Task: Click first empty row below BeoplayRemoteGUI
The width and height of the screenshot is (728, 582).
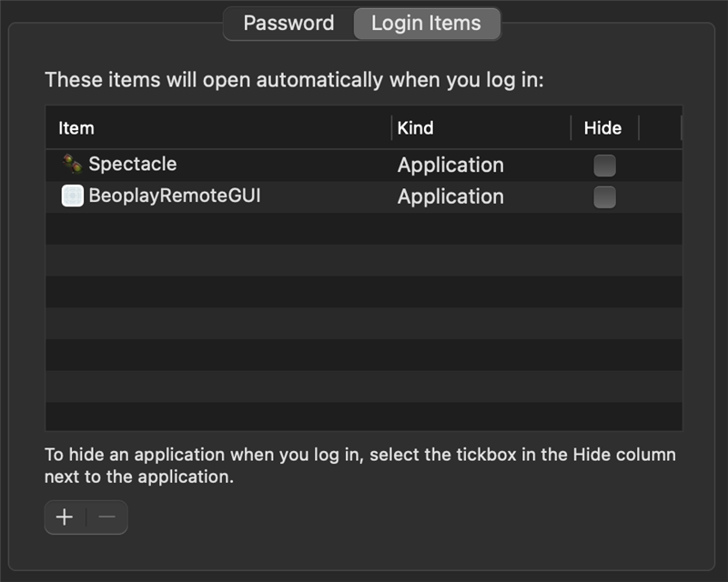Action: point(364,228)
